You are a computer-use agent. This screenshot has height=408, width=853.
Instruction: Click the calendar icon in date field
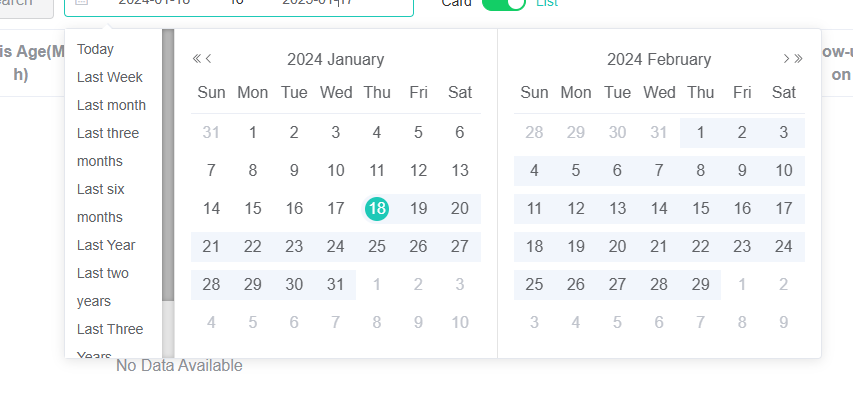click(x=81, y=2)
